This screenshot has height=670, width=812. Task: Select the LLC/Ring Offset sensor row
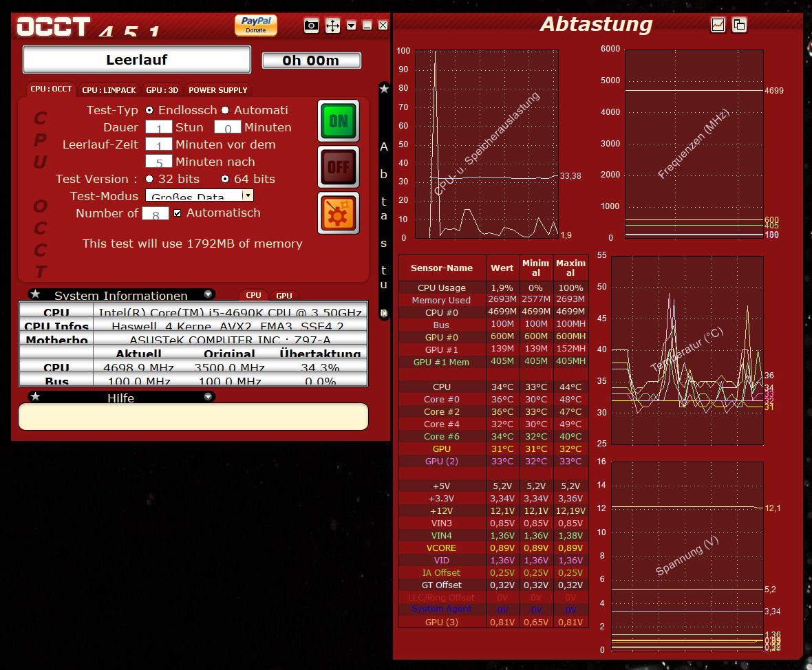pyautogui.click(x=493, y=598)
